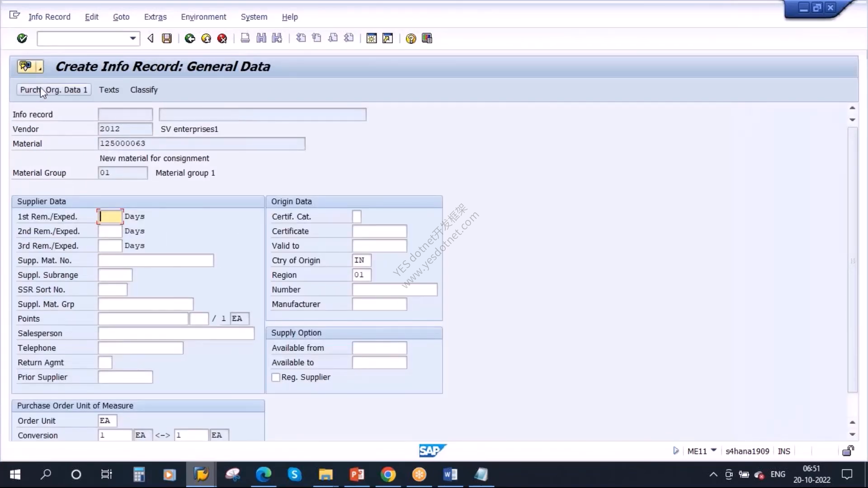868x488 pixels.
Task: Open Google Chrome from the taskbar
Action: click(387, 474)
